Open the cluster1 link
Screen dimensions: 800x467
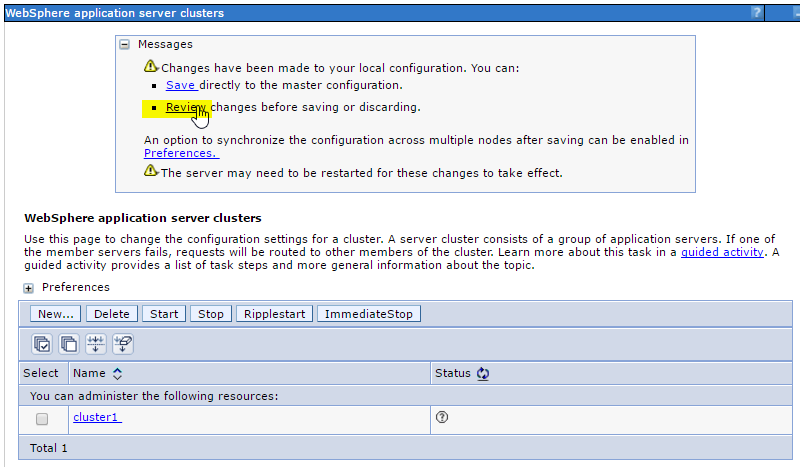[x=97, y=417]
